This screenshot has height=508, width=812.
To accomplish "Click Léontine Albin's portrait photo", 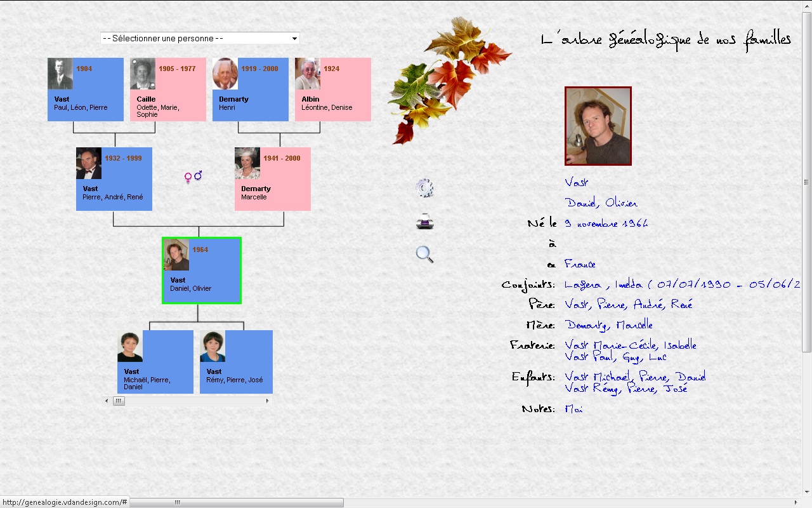I will pyautogui.click(x=308, y=74).
